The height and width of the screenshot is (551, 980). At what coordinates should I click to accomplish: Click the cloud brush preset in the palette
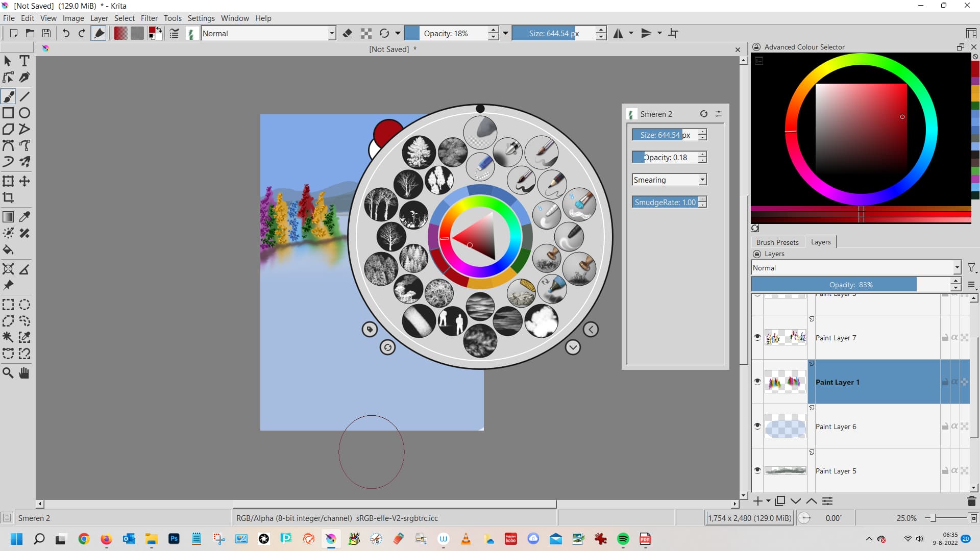click(541, 321)
